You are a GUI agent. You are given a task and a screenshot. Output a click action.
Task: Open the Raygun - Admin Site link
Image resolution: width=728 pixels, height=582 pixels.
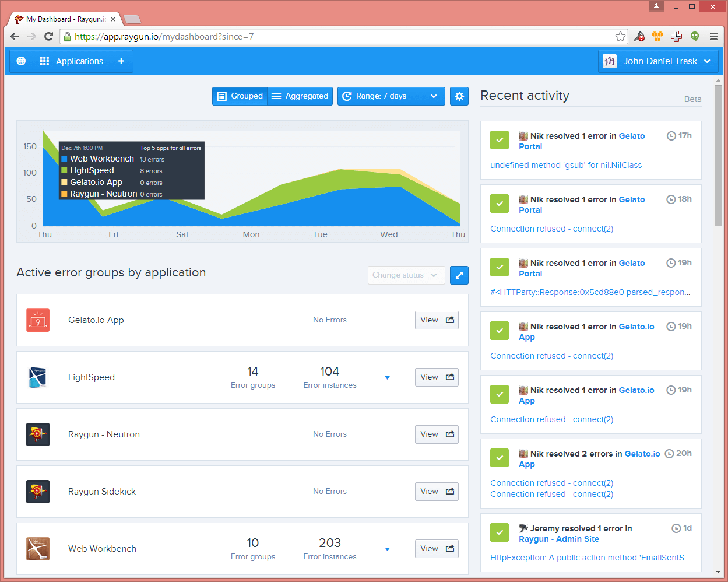pyautogui.click(x=559, y=539)
